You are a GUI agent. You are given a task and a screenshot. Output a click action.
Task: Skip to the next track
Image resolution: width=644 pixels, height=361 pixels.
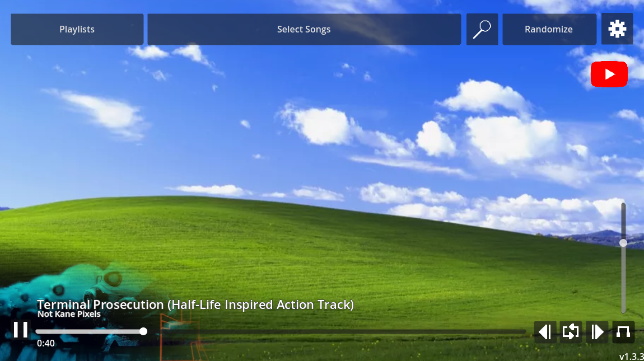pos(597,332)
